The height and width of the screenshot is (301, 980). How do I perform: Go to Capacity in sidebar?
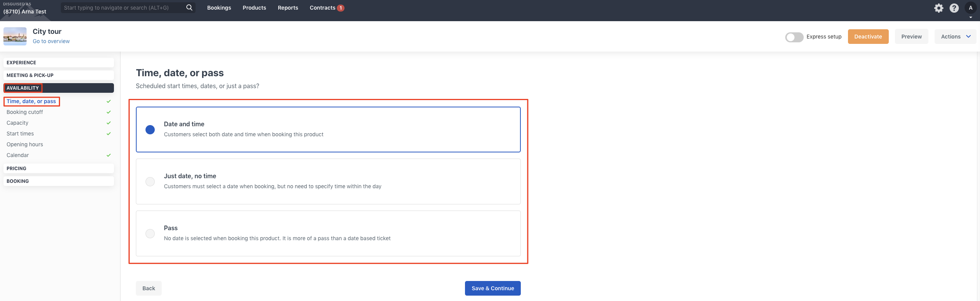tap(17, 123)
